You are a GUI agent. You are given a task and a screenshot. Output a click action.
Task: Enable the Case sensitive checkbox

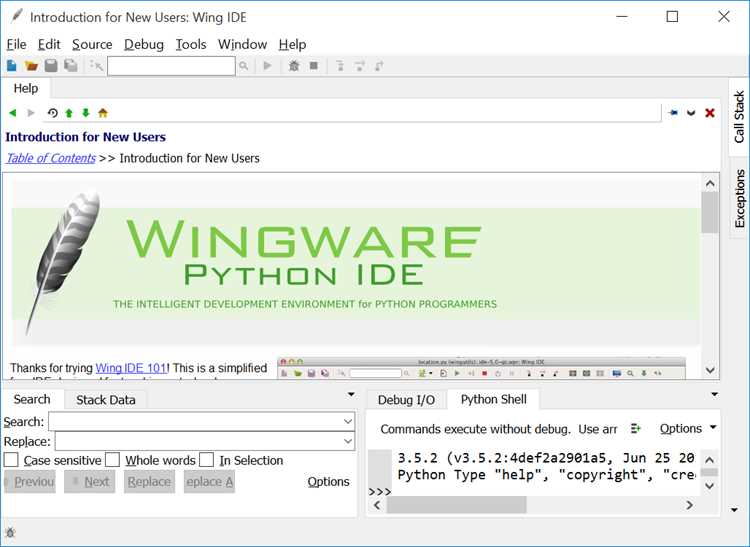pos(11,460)
